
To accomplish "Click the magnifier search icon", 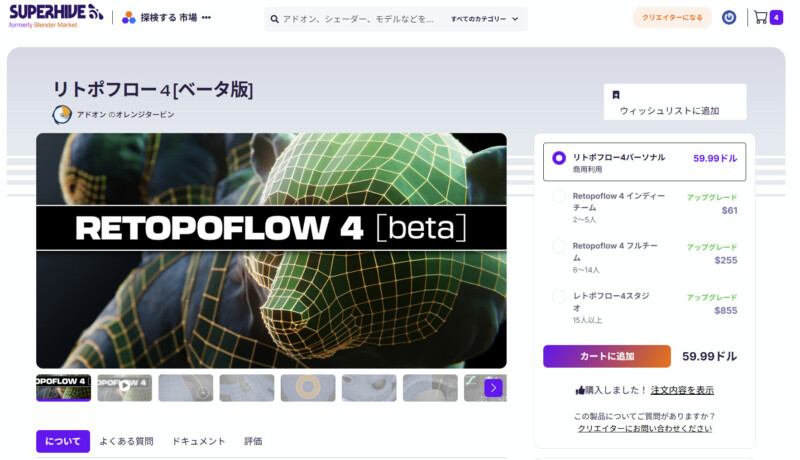I will click(x=274, y=19).
